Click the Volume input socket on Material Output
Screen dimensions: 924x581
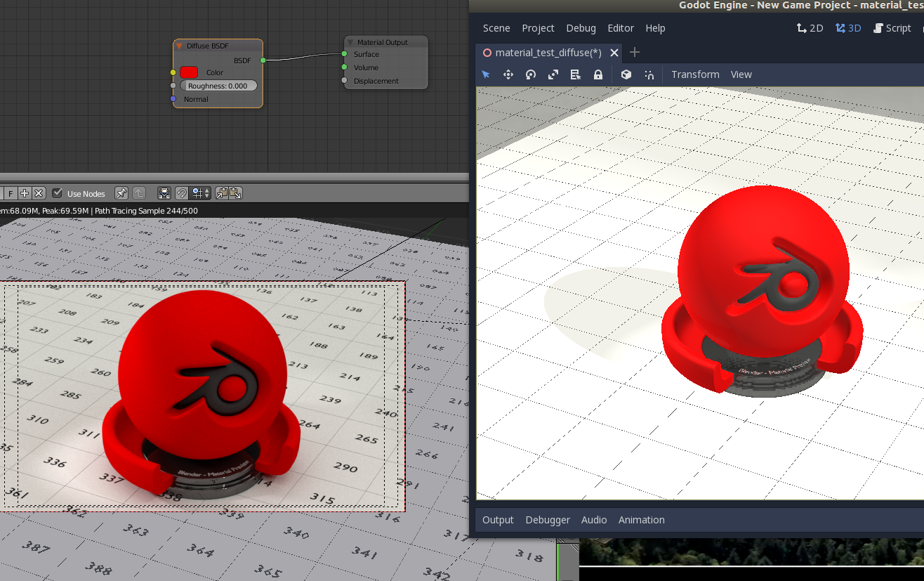(344, 67)
